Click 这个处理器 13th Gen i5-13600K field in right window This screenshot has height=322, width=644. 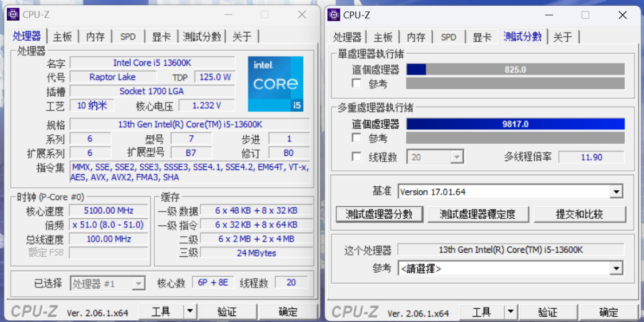pyautogui.click(x=511, y=250)
